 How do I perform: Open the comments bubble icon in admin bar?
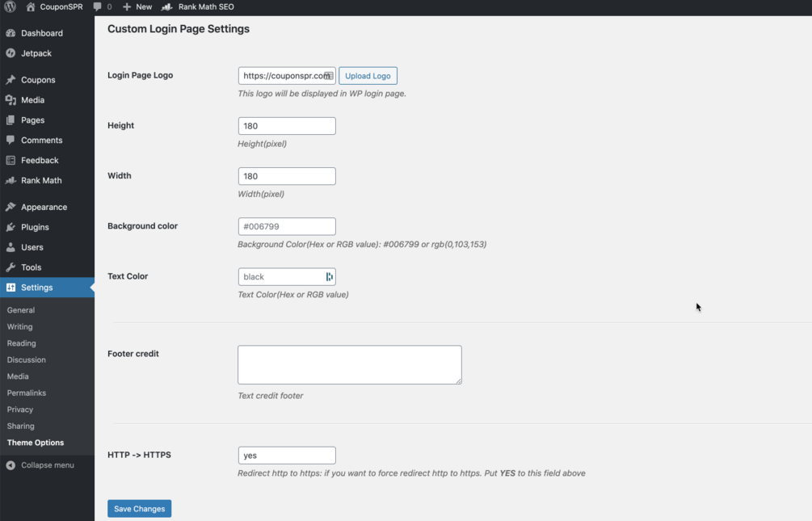coord(98,6)
